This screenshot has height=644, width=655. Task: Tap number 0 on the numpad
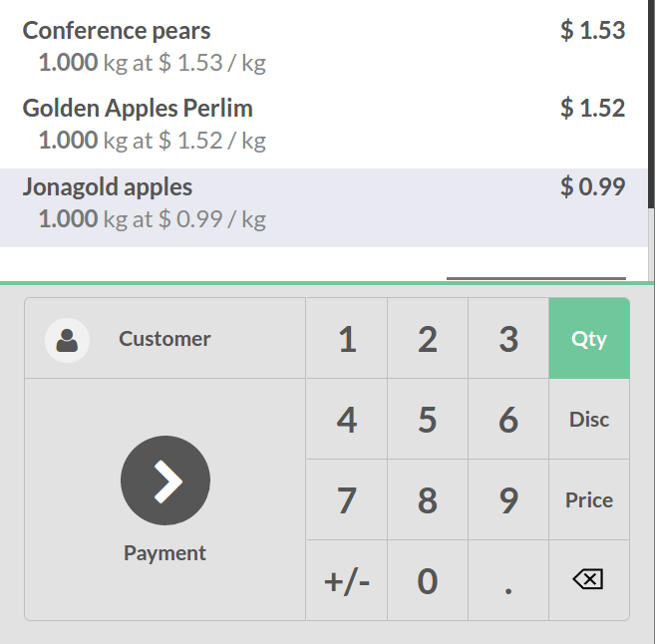[428, 580]
